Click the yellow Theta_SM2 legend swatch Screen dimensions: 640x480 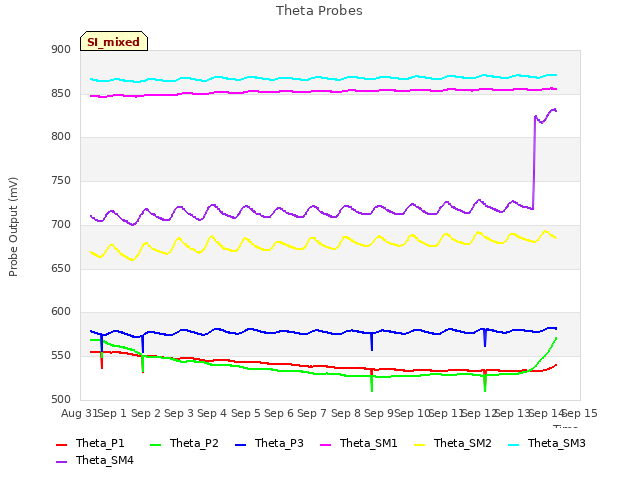pyautogui.click(x=419, y=444)
